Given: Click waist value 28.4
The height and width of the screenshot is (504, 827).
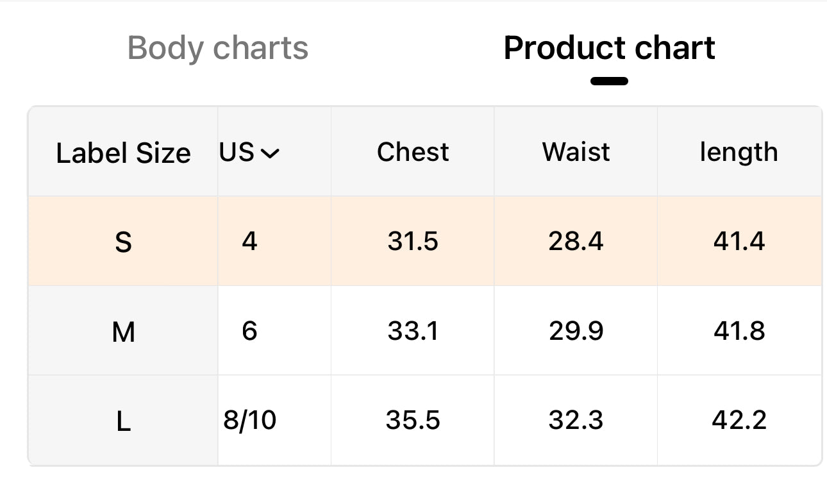Looking at the screenshot, I should [576, 241].
